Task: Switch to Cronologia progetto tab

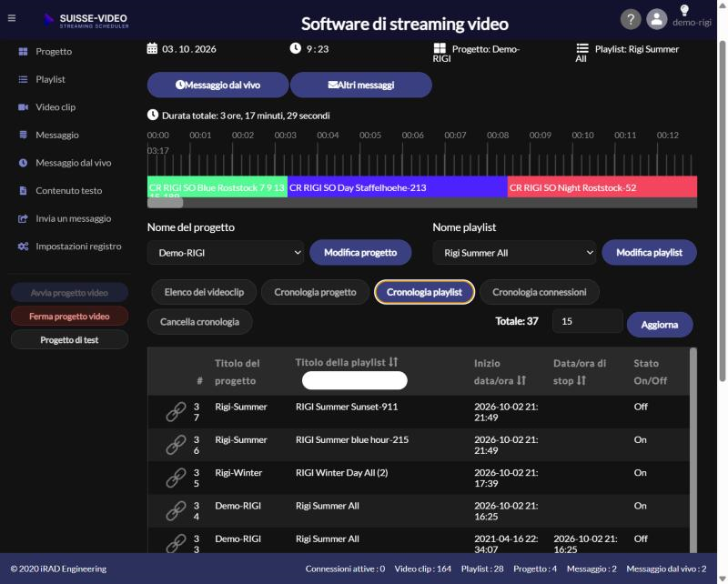Action: (315, 292)
